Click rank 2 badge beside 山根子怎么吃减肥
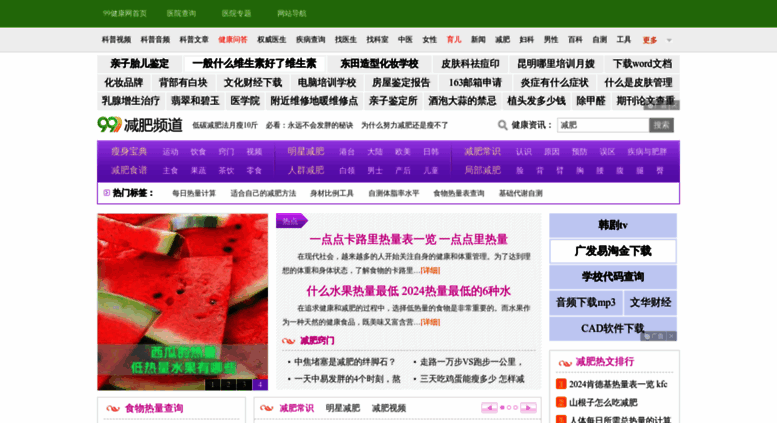The image size is (777, 423). pos(561,402)
